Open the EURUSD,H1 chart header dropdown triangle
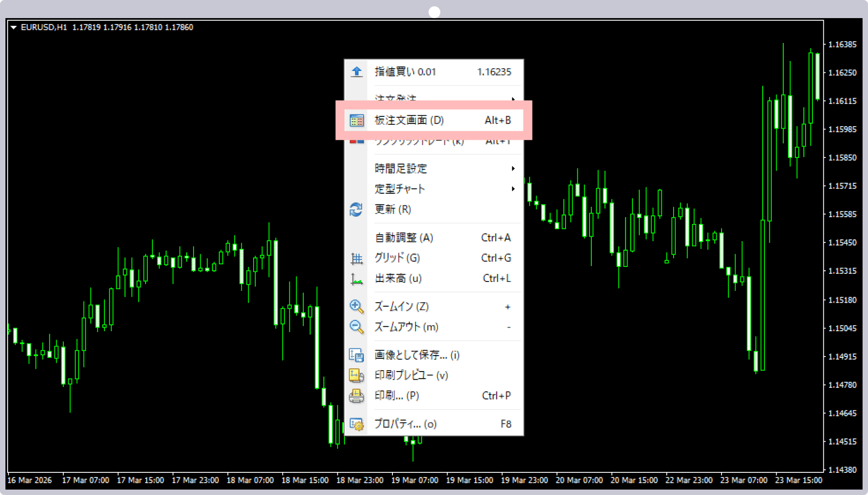This screenshot has height=495, width=868. [x=14, y=28]
